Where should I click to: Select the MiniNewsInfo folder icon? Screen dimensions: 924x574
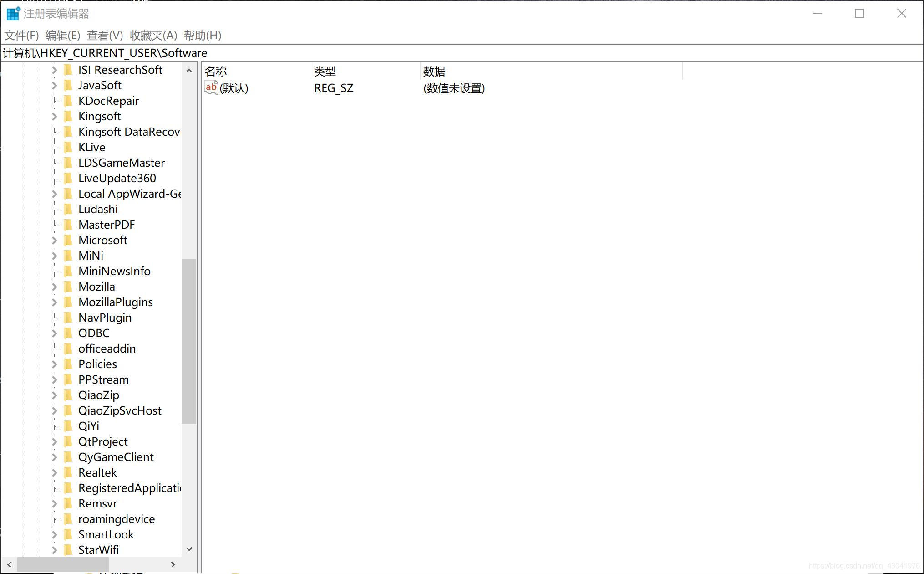click(x=68, y=272)
